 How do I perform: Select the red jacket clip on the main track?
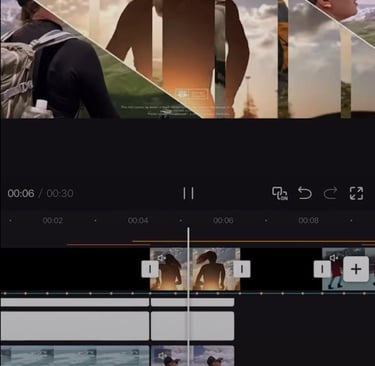(348, 269)
